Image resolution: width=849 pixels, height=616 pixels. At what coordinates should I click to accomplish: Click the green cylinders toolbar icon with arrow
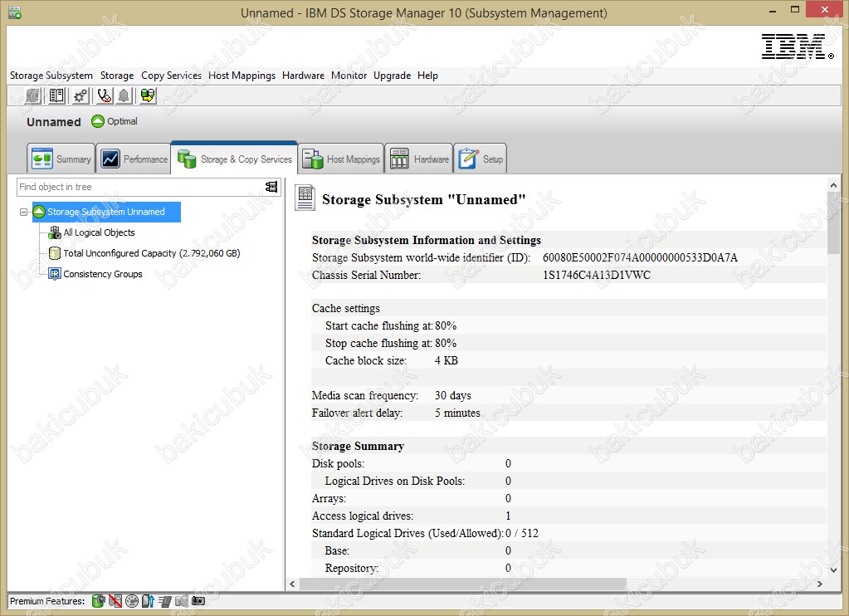coord(148,95)
